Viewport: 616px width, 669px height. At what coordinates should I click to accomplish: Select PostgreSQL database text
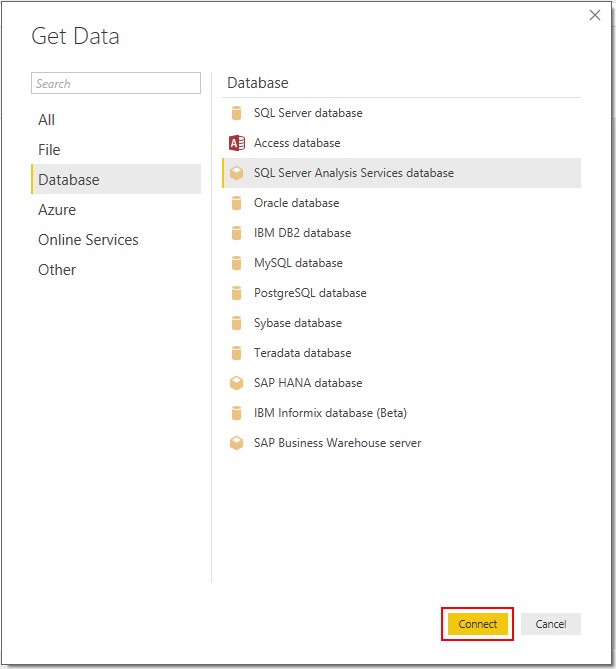(x=310, y=293)
